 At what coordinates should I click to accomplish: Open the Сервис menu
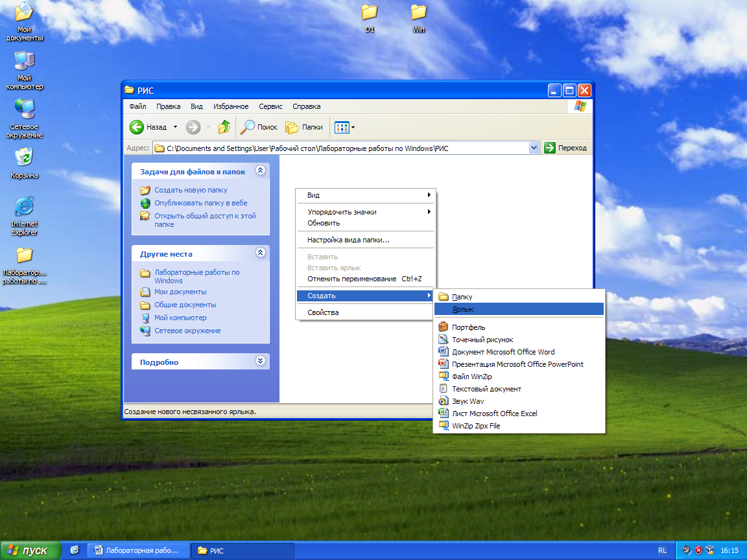pos(270,106)
